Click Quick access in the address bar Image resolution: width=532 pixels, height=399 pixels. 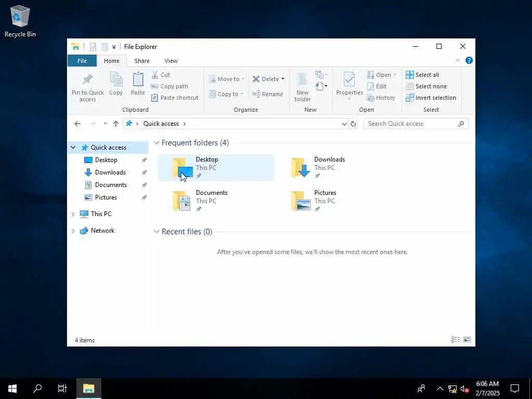(161, 124)
